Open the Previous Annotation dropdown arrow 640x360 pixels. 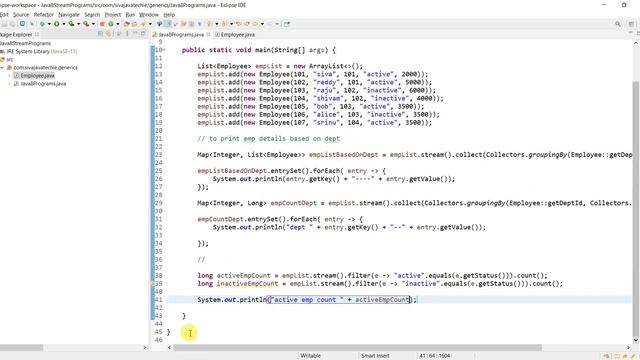(x=231, y=24)
